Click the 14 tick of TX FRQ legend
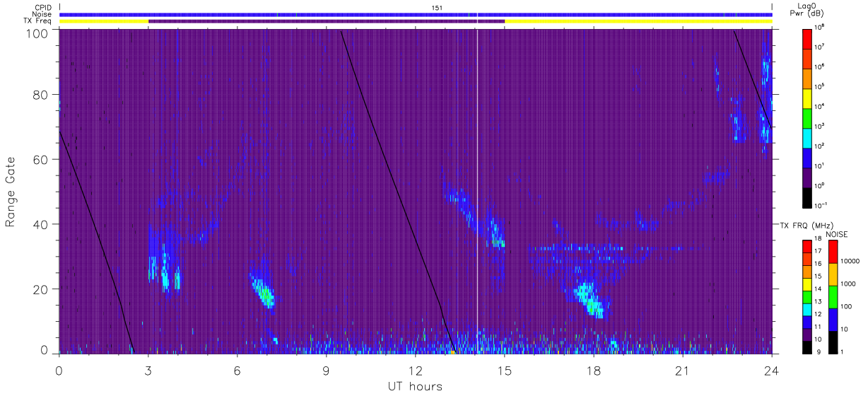The width and height of the screenshot is (868, 401). click(x=819, y=290)
